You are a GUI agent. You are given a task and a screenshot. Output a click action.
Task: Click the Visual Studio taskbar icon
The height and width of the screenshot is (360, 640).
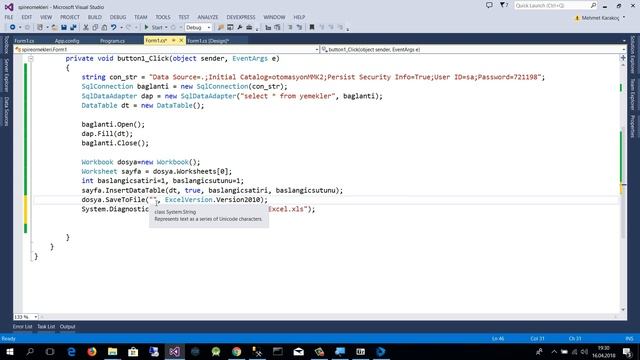click(174, 351)
